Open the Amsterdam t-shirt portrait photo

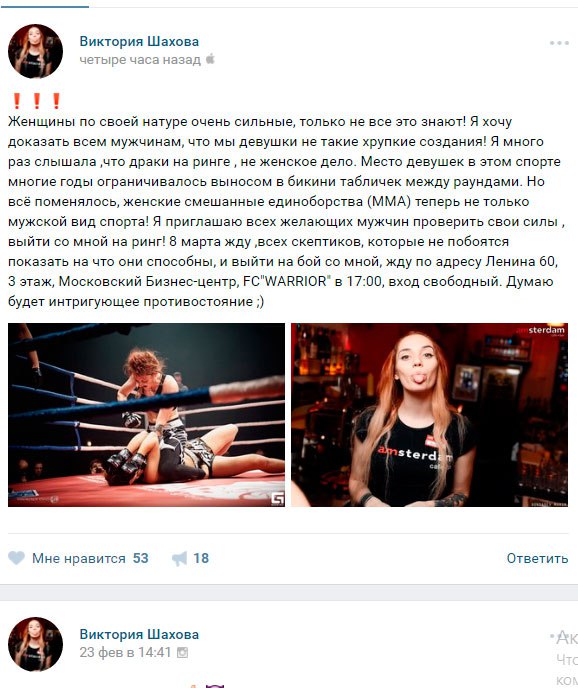pyautogui.click(x=429, y=415)
